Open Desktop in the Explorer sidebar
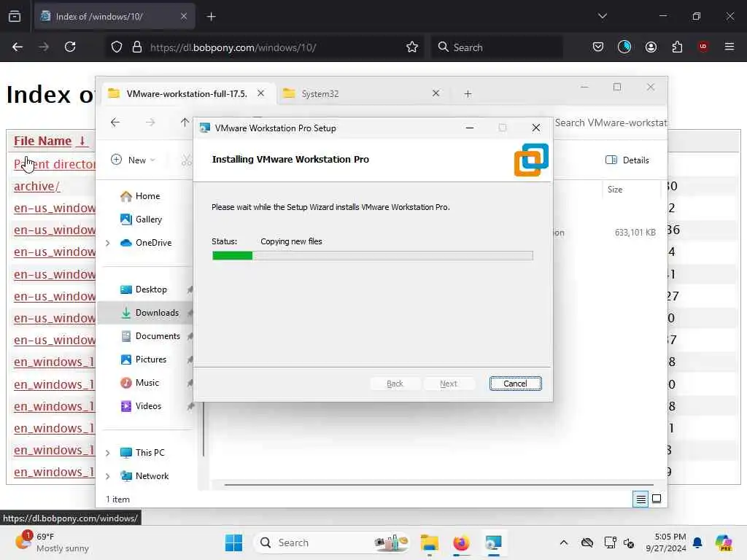This screenshot has height=560, width=747. coord(144,289)
